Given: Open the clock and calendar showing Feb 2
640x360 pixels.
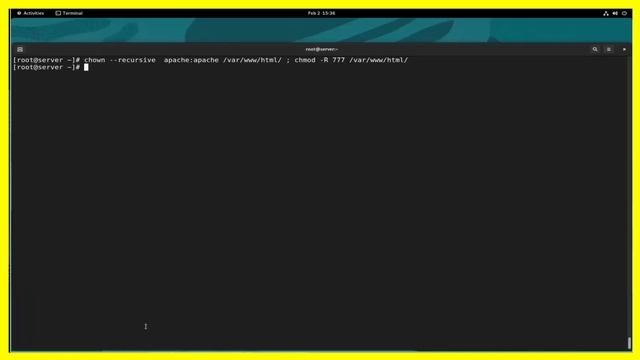Looking at the screenshot, I should click(321, 13).
